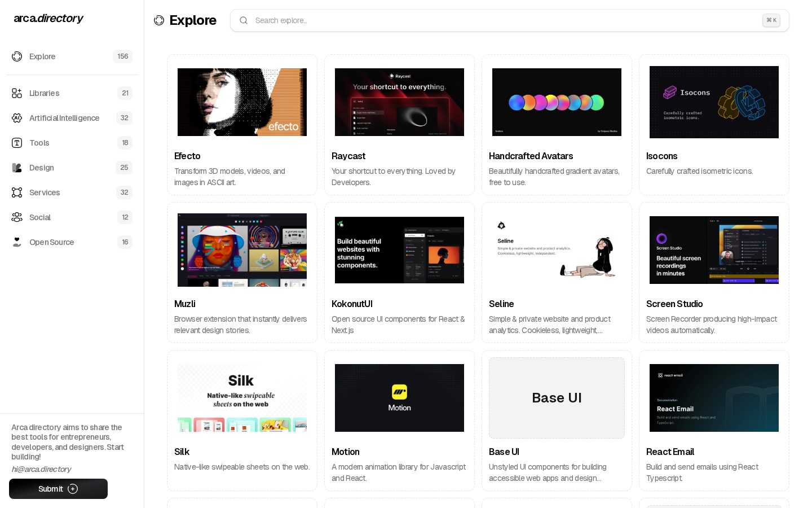
Task: Click the Libraries count badge 21
Action: (125, 93)
